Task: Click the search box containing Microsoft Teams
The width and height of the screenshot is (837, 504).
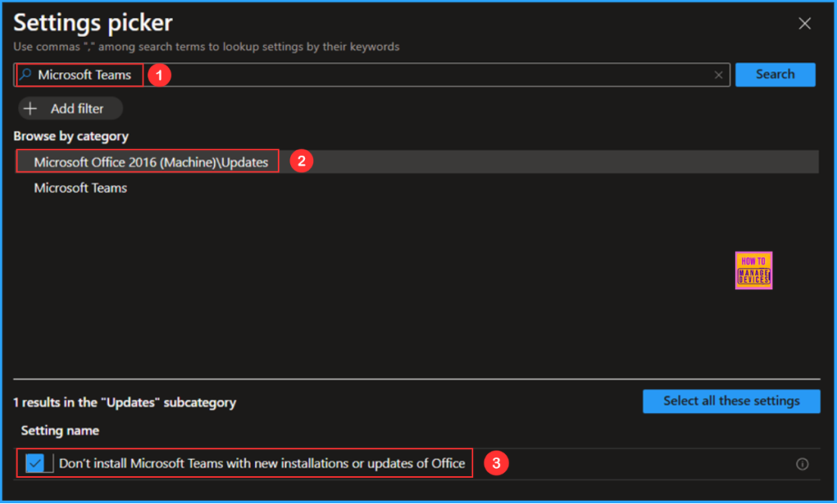Action: click(371, 74)
